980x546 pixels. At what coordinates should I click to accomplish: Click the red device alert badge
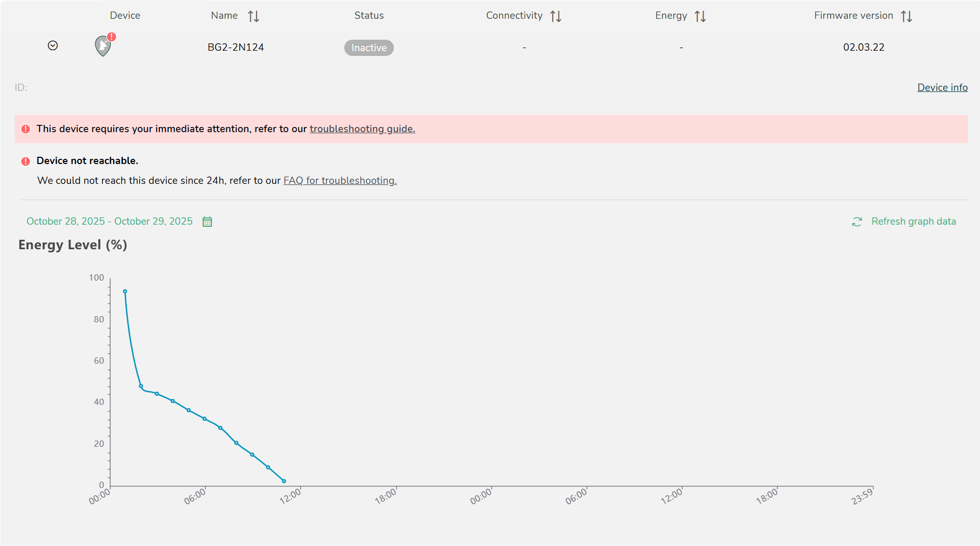pos(112,37)
